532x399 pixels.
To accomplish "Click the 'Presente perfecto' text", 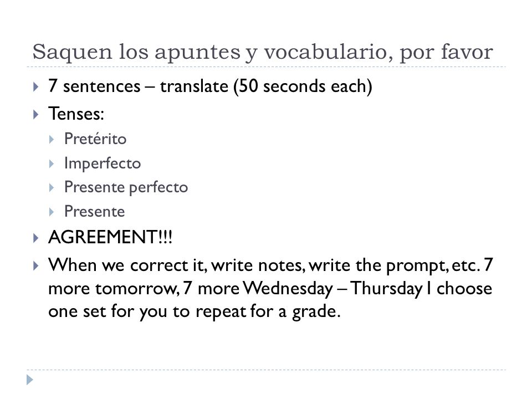I will click(126, 187).
